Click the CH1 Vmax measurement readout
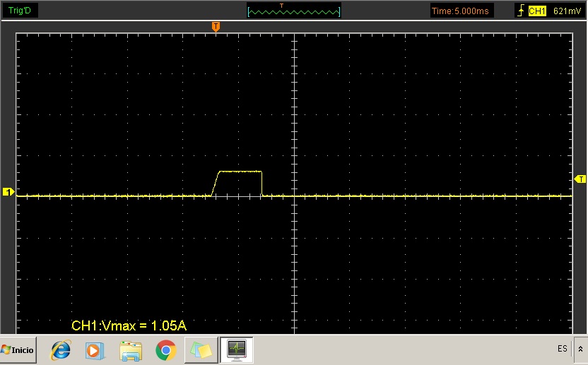Viewport: 588px width, 365px height. tap(129, 325)
